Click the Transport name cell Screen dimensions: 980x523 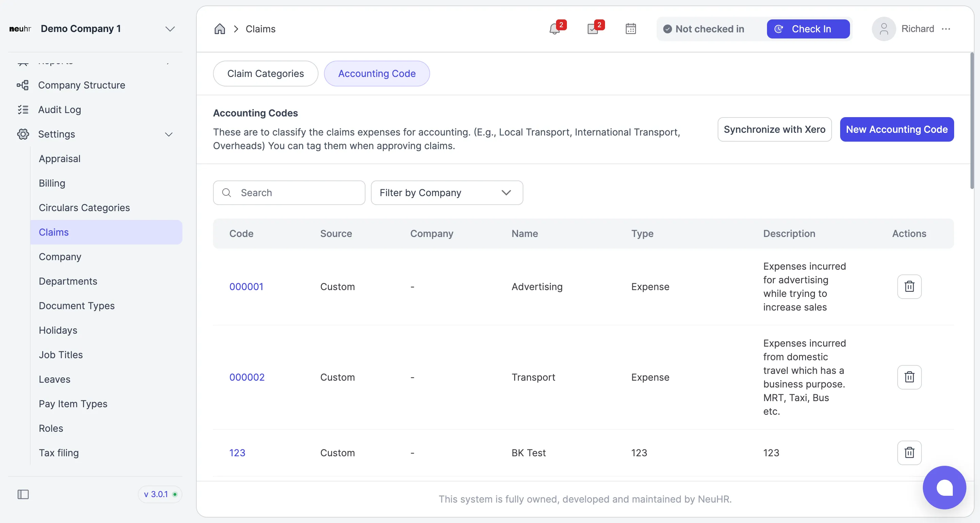click(x=533, y=377)
